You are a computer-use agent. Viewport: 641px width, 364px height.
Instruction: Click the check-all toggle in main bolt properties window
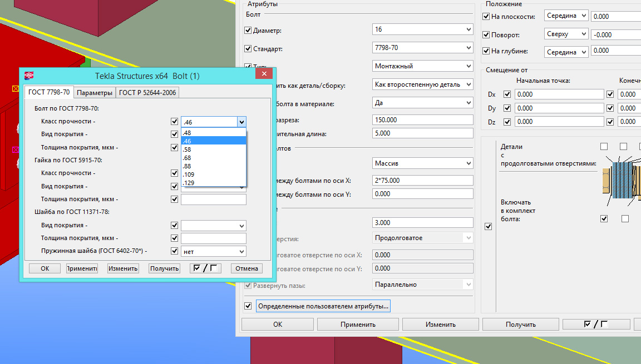pos(596,324)
